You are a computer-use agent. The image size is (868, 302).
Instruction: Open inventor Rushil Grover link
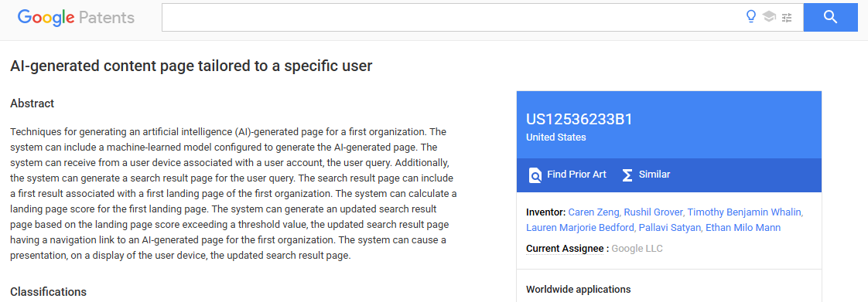click(653, 212)
